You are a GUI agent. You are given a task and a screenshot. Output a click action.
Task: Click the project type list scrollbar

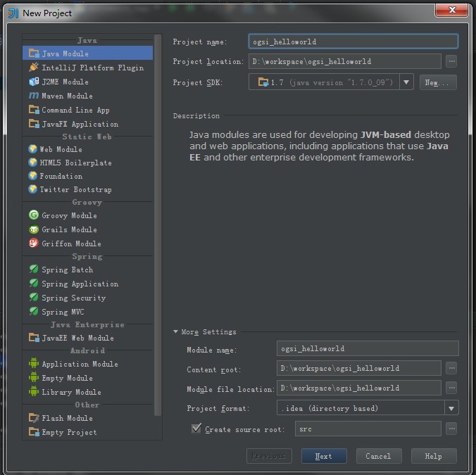[158, 224]
